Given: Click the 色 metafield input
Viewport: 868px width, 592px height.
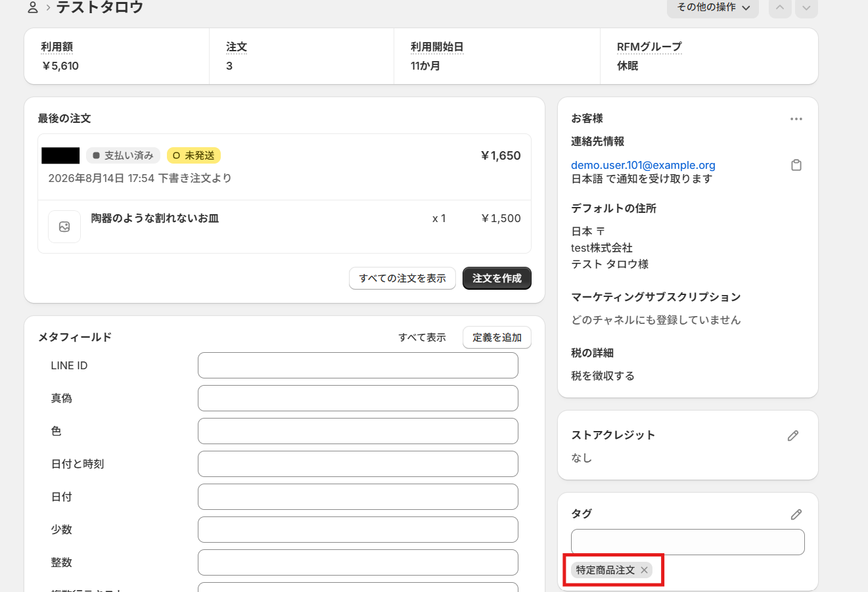Looking at the screenshot, I should (x=358, y=431).
